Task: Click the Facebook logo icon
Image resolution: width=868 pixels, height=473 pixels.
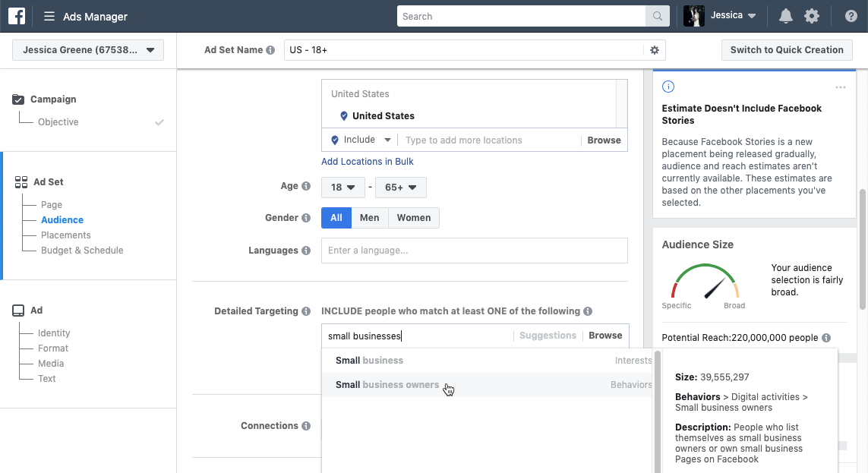Action: (x=17, y=16)
